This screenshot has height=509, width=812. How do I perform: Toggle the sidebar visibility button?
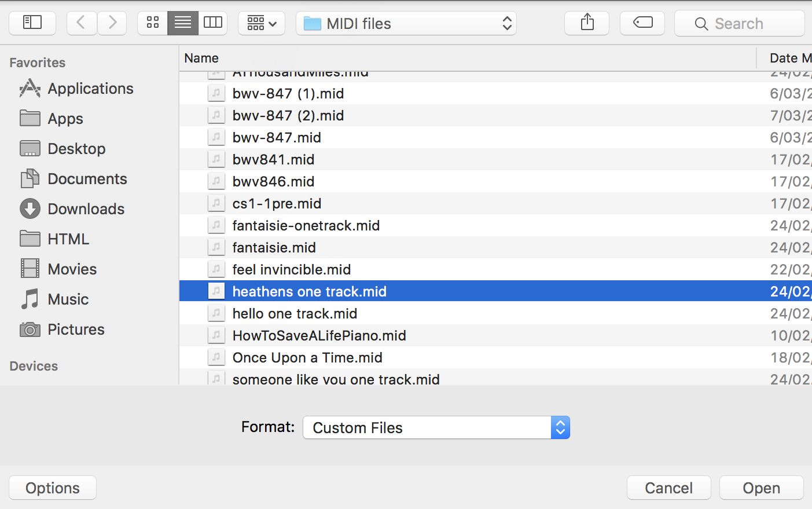[x=32, y=23]
